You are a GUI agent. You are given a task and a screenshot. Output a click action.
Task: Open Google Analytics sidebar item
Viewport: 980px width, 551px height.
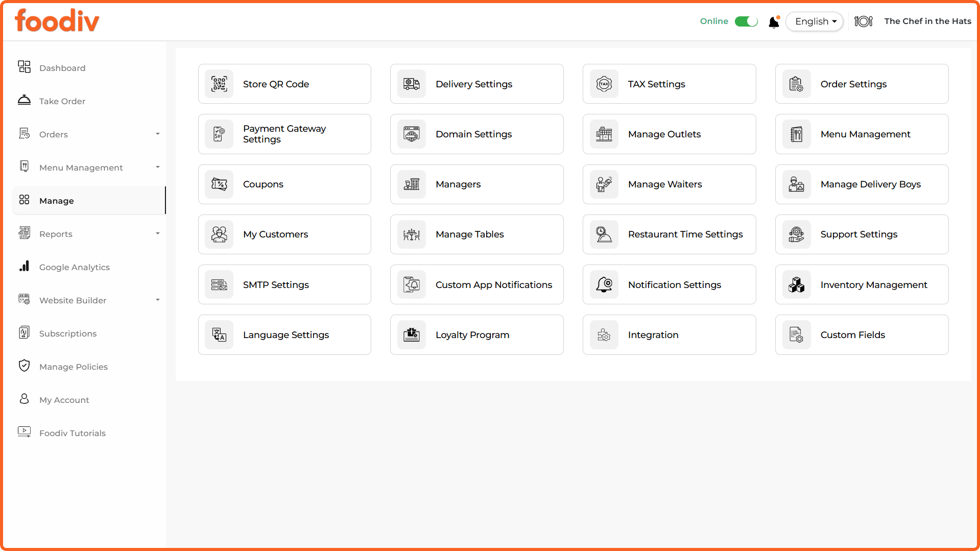coord(89,267)
